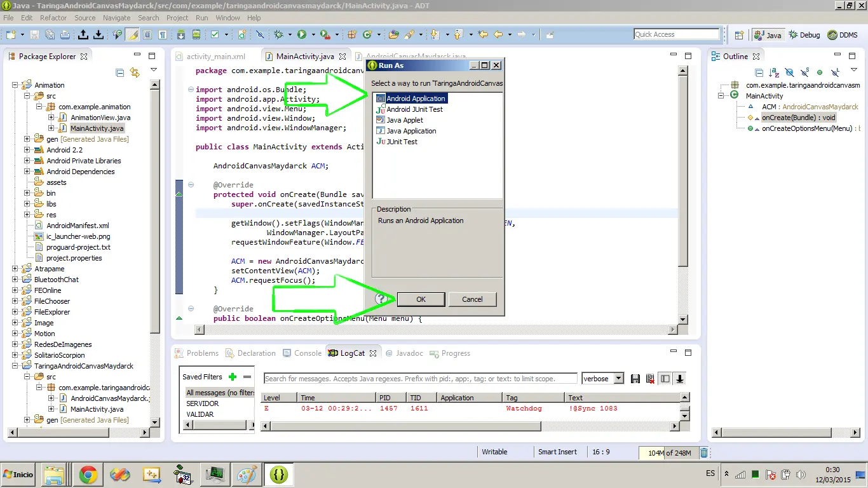Click the New file toolbar icon
The height and width of the screenshot is (488, 868).
[x=11, y=35]
